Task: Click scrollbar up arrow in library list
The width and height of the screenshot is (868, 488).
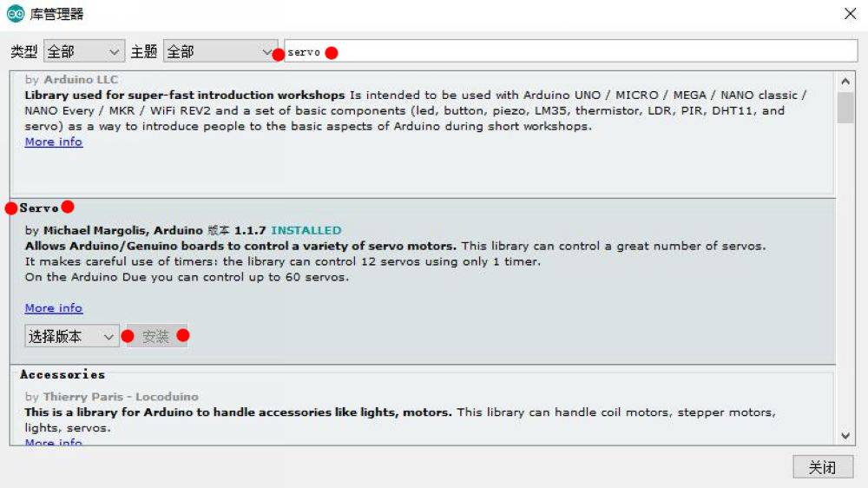Action: [x=845, y=82]
